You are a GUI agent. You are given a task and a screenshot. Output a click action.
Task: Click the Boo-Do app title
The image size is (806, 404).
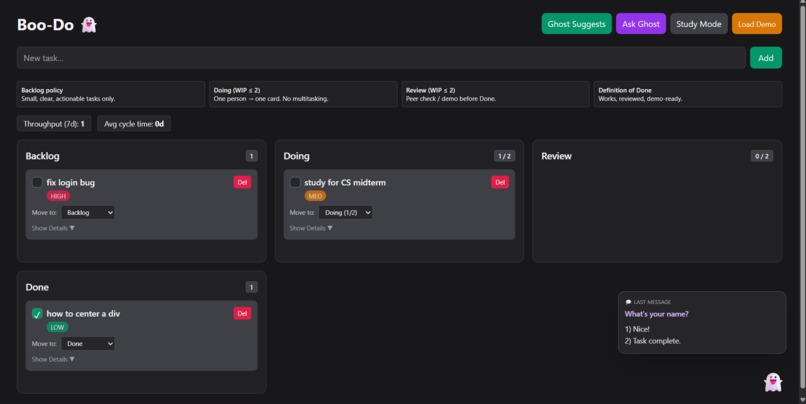pos(45,24)
